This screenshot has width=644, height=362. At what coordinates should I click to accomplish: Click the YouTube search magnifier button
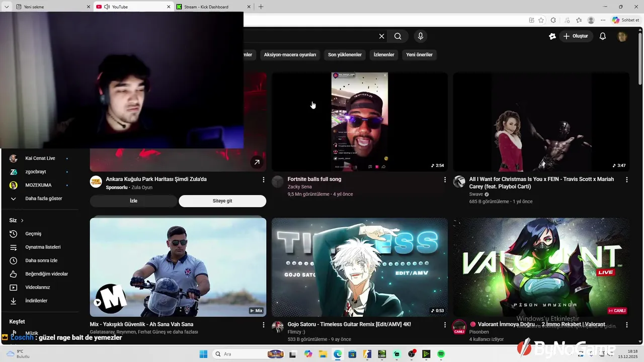point(398,36)
